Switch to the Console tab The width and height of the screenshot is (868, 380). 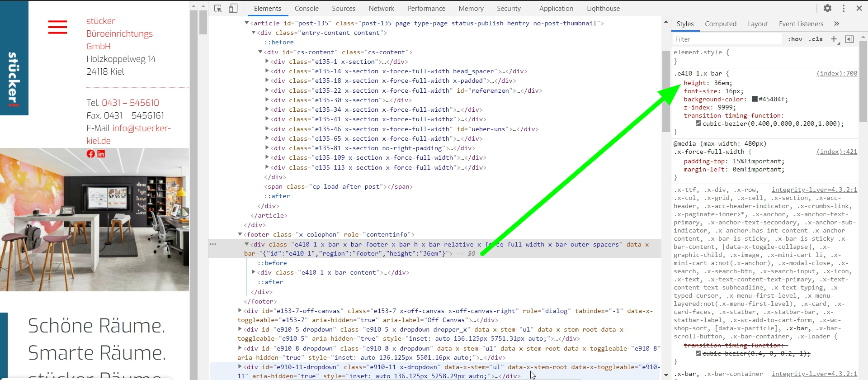[x=307, y=9]
